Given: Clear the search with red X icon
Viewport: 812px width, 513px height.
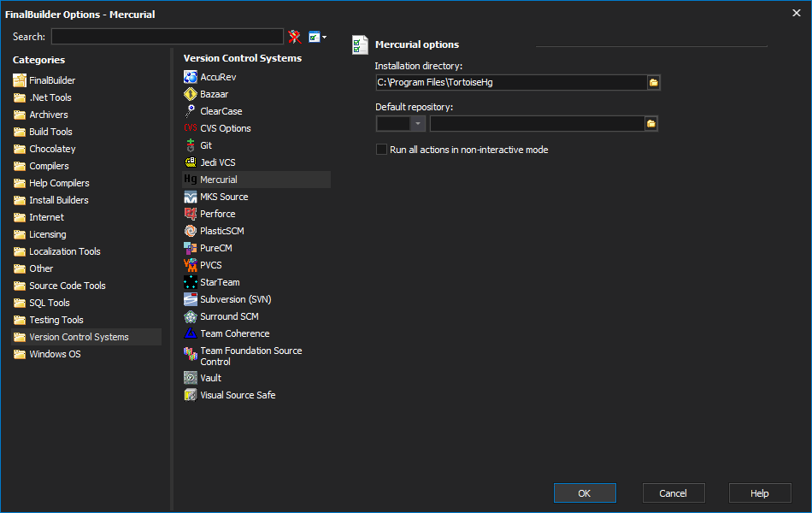Looking at the screenshot, I should [x=295, y=37].
